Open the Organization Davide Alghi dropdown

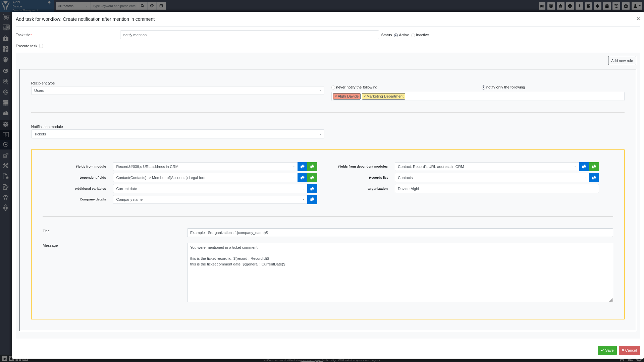pyautogui.click(x=497, y=189)
